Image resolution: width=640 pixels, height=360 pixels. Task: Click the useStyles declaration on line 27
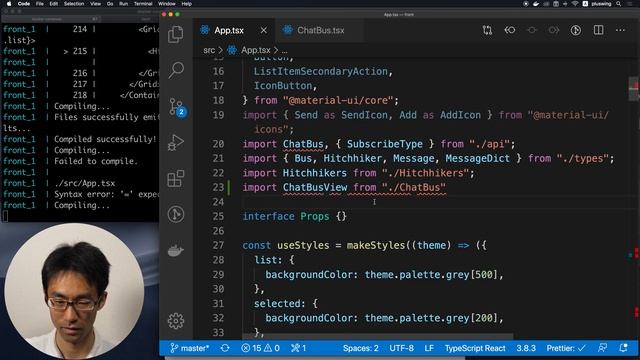click(x=303, y=245)
